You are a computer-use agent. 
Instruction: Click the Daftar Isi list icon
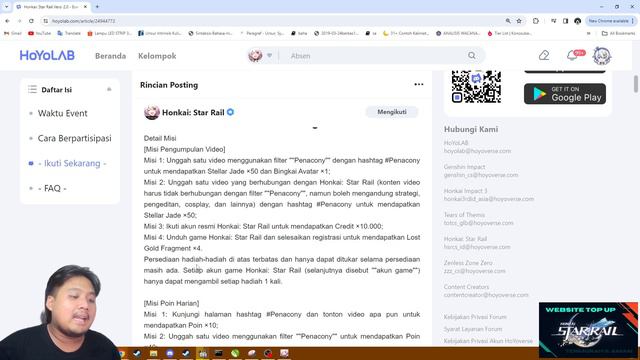coord(32,89)
